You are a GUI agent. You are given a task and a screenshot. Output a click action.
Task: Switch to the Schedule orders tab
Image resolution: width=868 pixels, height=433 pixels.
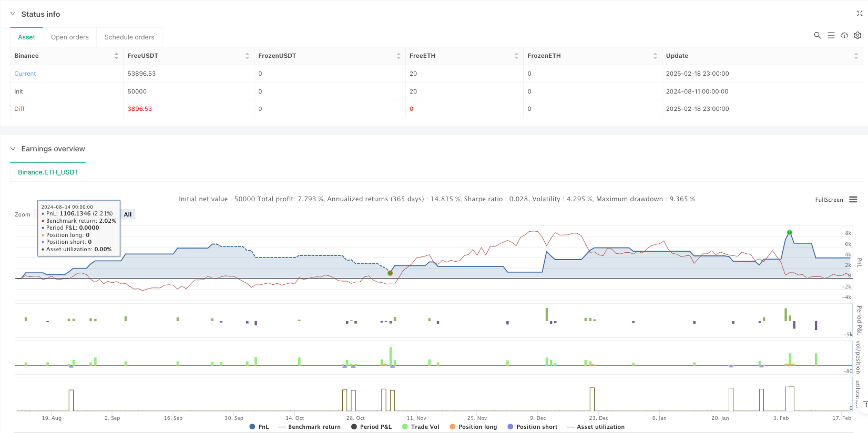(x=129, y=37)
